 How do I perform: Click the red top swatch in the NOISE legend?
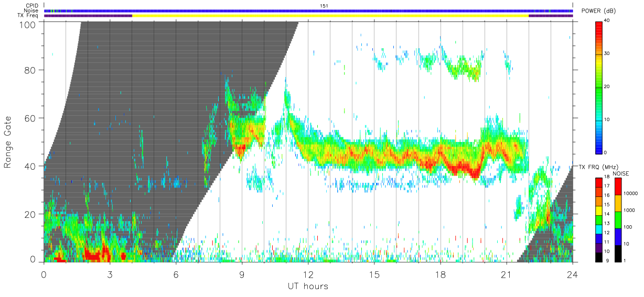(x=618, y=186)
